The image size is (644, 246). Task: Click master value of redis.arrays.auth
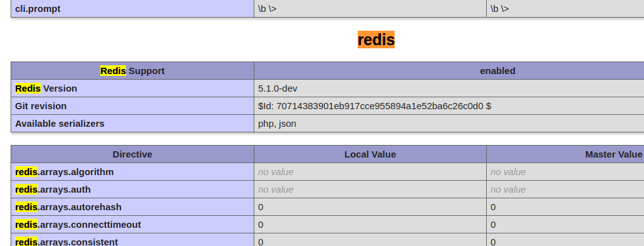click(x=565, y=190)
